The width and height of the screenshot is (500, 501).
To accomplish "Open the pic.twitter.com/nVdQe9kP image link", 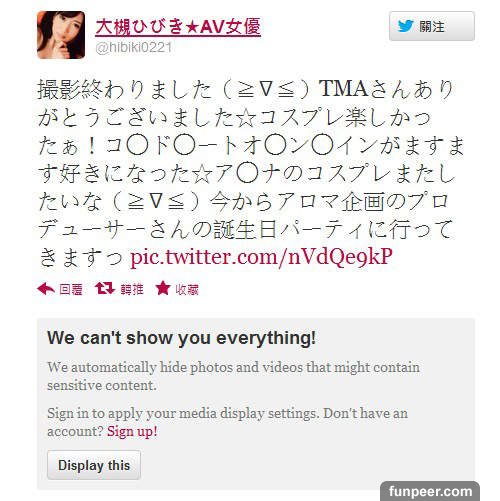I will pyautogui.click(x=261, y=257).
